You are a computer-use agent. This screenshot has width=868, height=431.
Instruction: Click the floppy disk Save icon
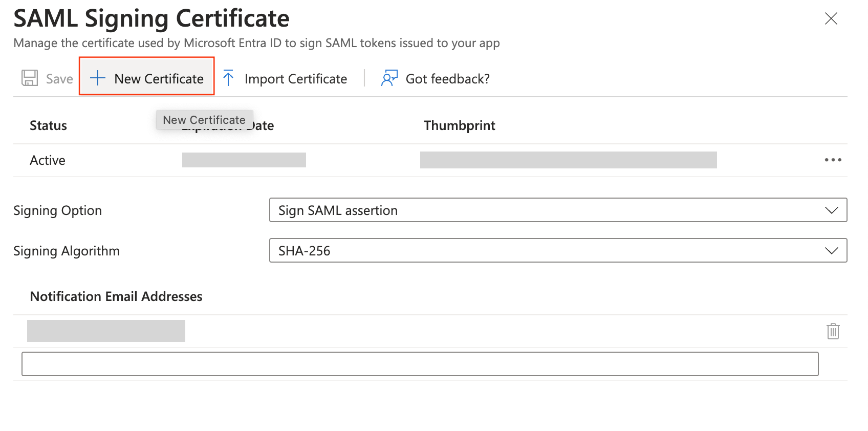click(x=30, y=78)
